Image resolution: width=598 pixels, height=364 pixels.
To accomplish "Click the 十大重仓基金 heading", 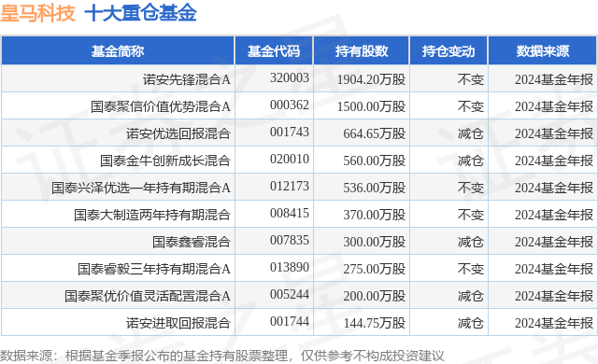I will (x=141, y=13).
